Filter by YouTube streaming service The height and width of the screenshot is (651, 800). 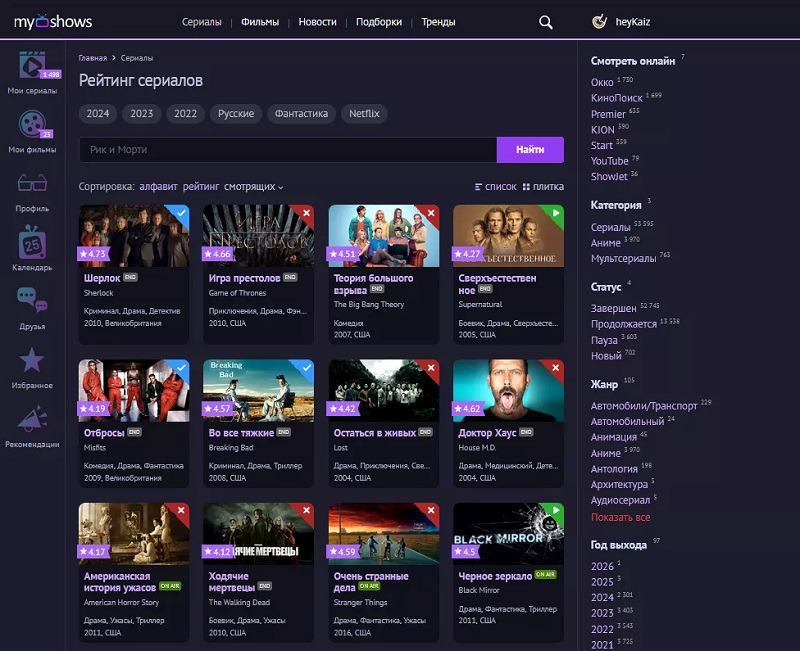610,161
